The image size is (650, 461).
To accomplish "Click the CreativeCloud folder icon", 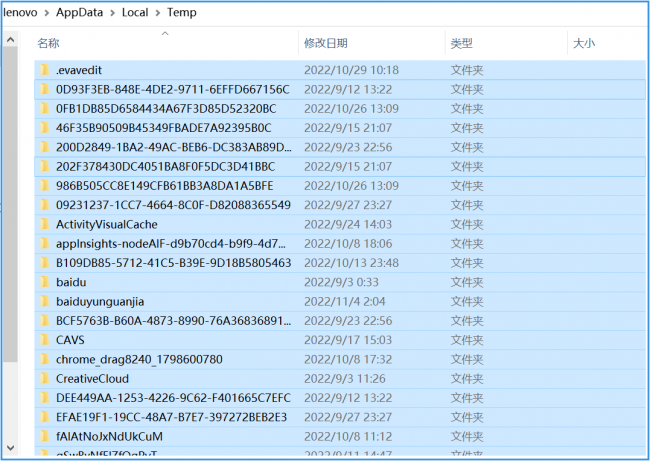I will (x=45, y=379).
